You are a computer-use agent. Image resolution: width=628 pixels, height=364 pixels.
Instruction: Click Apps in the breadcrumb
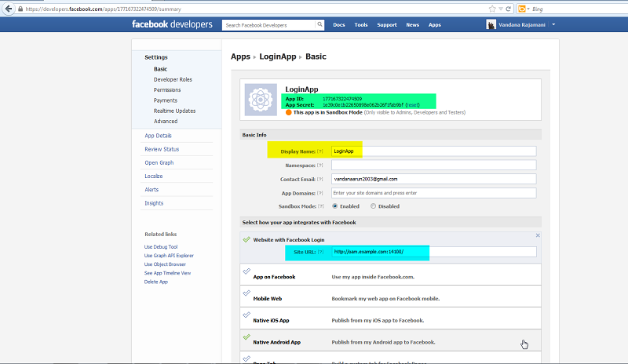(240, 56)
